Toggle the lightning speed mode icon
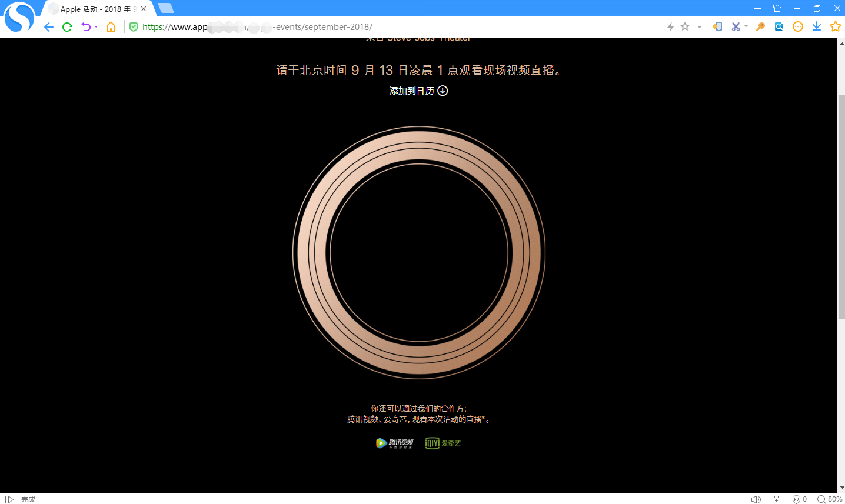 point(670,26)
